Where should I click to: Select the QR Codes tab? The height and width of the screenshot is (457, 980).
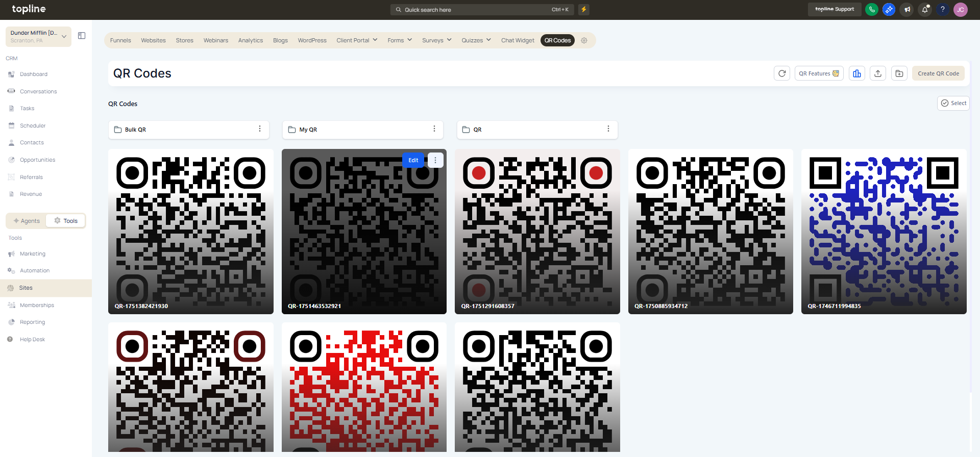[x=557, y=40]
